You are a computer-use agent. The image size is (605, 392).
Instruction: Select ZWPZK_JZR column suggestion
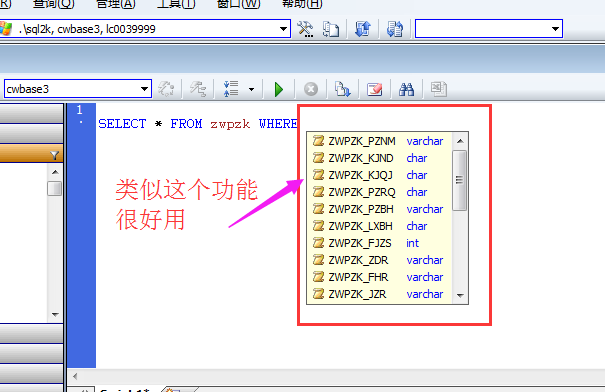point(380,294)
